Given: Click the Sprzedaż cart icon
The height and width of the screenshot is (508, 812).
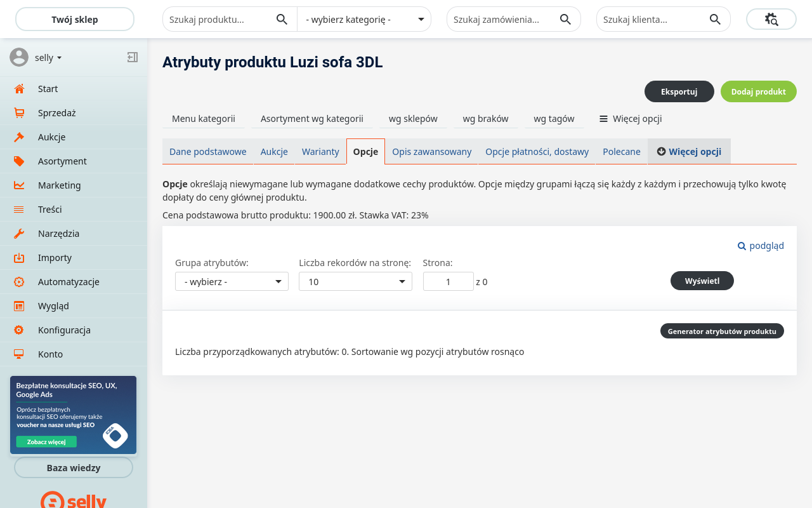Looking at the screenshot, I should point(19,113).
